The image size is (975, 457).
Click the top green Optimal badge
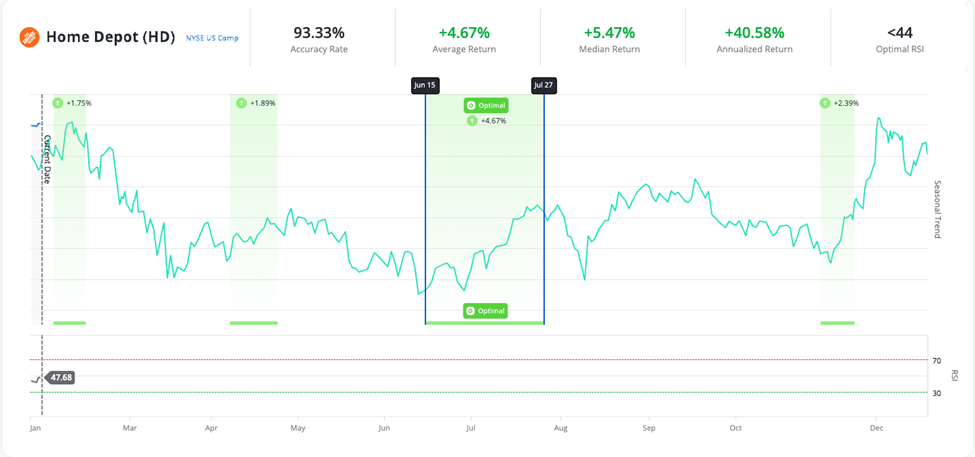click(486, 105)
